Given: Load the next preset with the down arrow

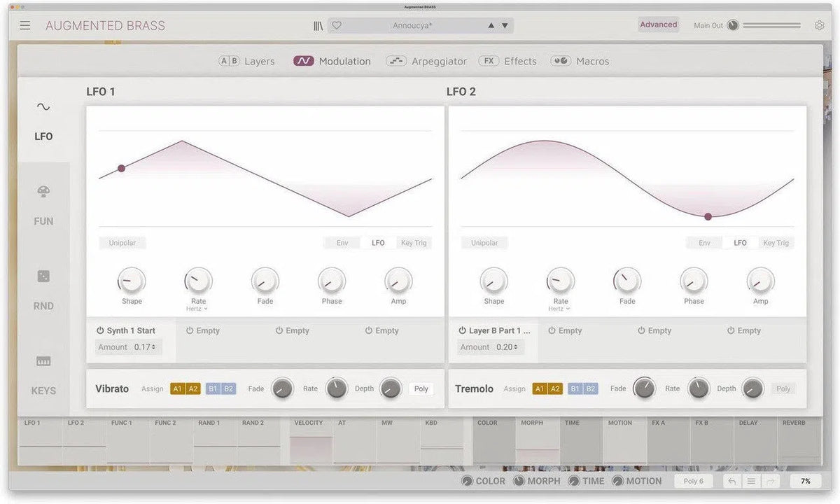Looking at the screenshot, I should [505, 25].
